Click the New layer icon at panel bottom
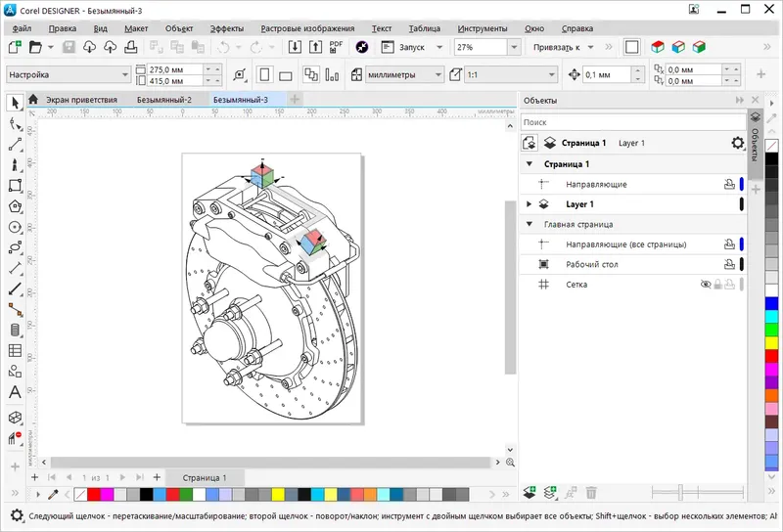The image size is (783, 532). pos(530,493)
